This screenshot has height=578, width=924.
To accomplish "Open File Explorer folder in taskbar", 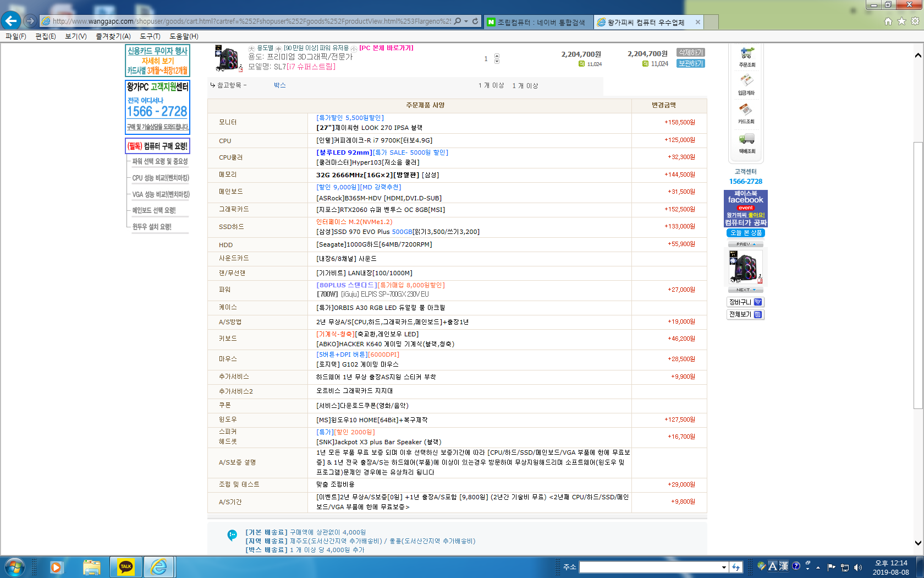I will (x=92, y=567).
